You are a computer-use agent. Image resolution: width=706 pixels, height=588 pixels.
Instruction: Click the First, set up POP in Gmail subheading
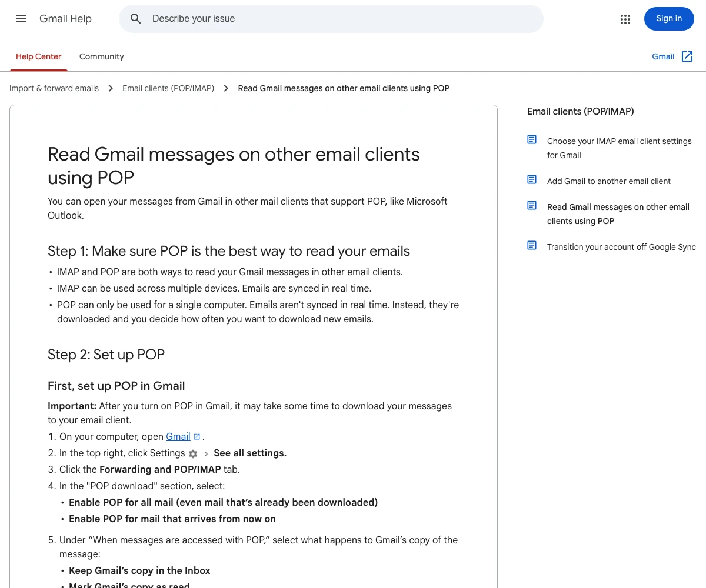(x=116, y=386)
